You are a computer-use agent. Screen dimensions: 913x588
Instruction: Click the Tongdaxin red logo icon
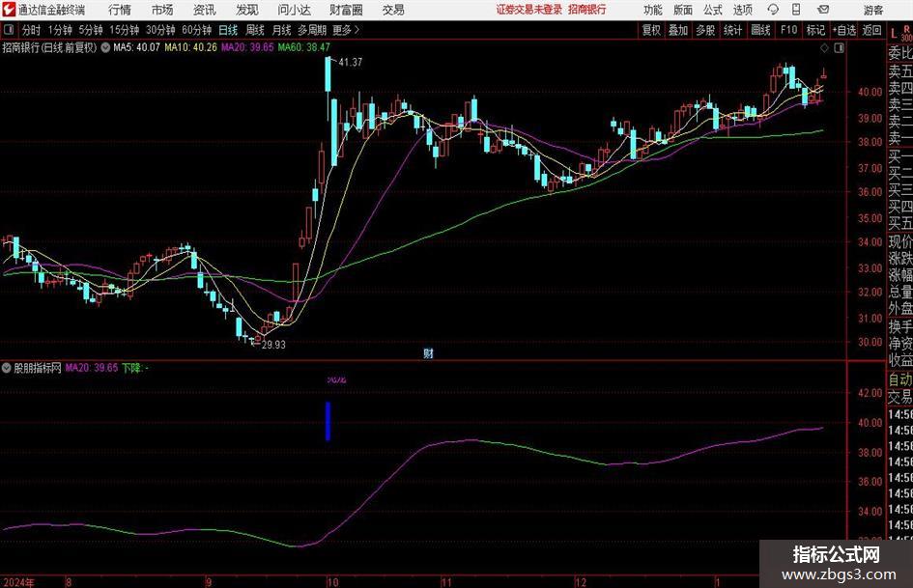(x=10, y=10)
